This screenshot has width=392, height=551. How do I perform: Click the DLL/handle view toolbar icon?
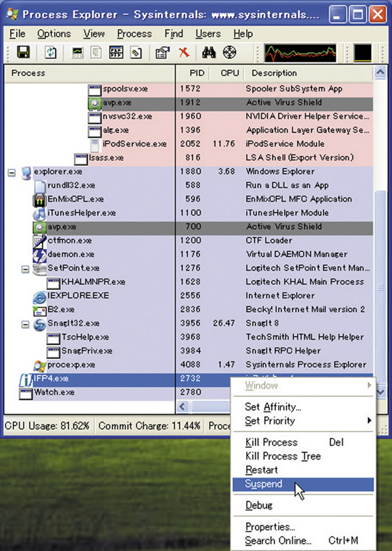point(136,53)
